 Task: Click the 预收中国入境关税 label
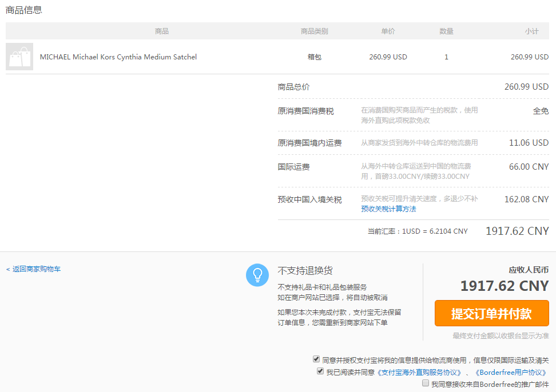[x=309, y=200]
